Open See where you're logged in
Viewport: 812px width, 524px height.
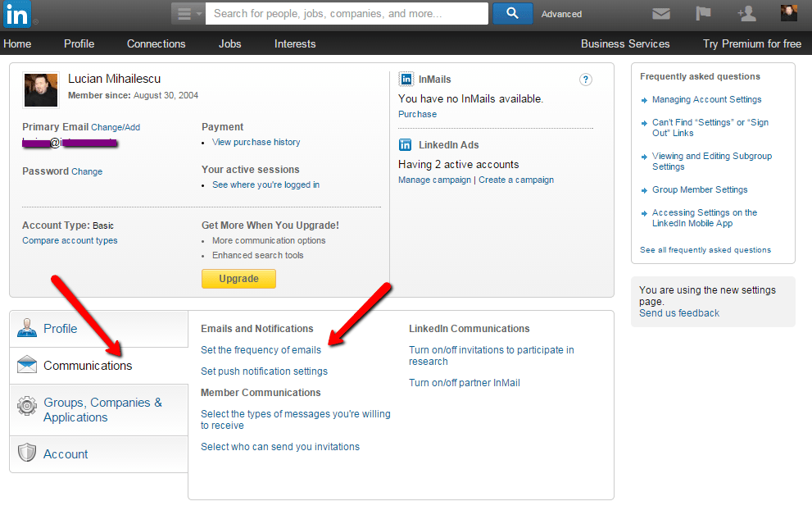(x=265, y=185)
